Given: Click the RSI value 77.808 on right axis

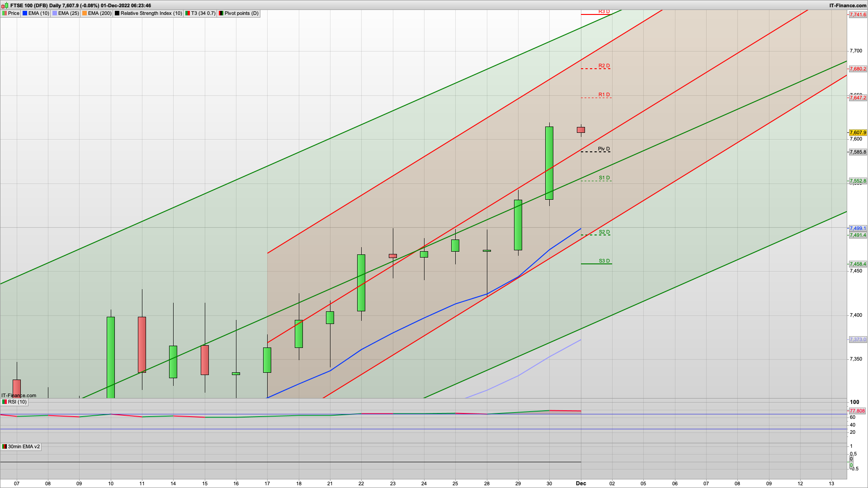Looking at the screenshot, I should click(x=857, y=410).
